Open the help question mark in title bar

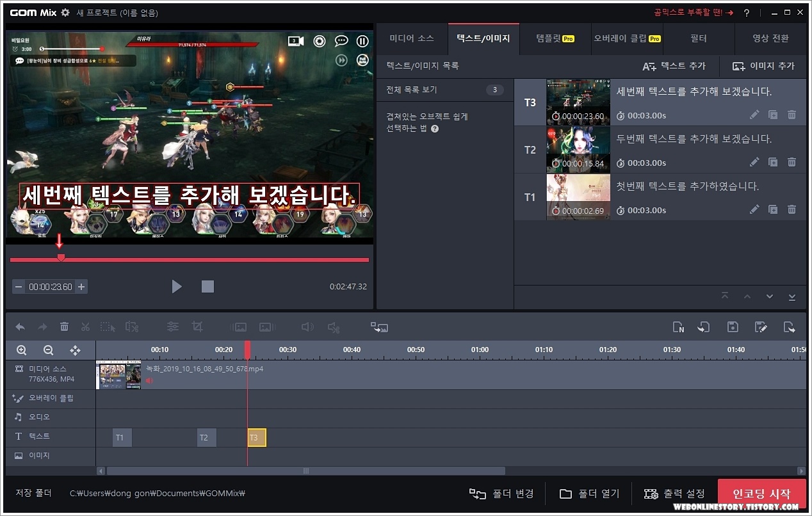[747, 13]
